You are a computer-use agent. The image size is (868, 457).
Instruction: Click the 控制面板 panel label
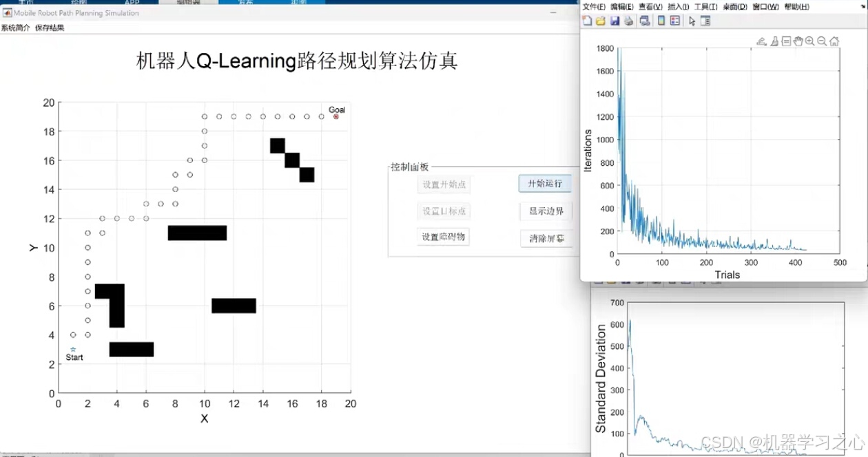(410, 167)
